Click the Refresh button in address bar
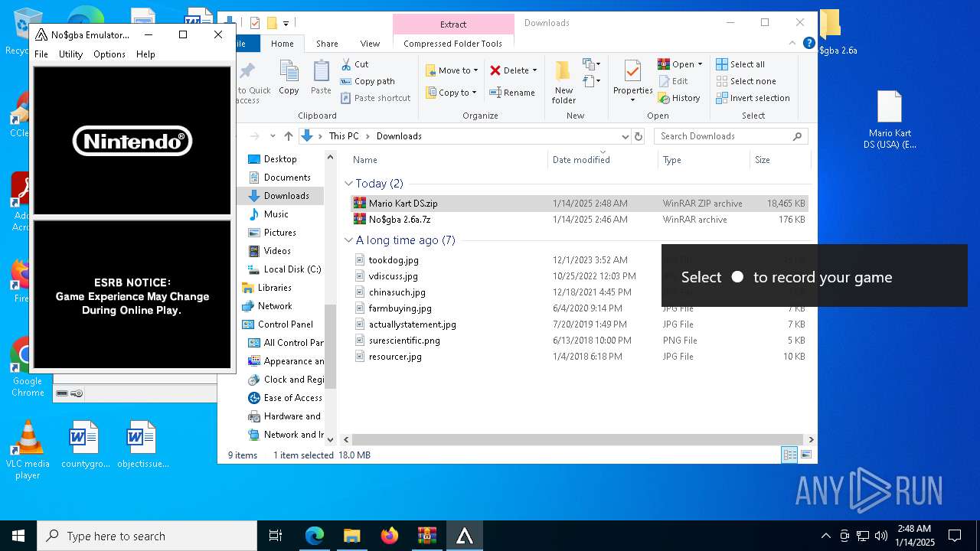 coord(639,136)
